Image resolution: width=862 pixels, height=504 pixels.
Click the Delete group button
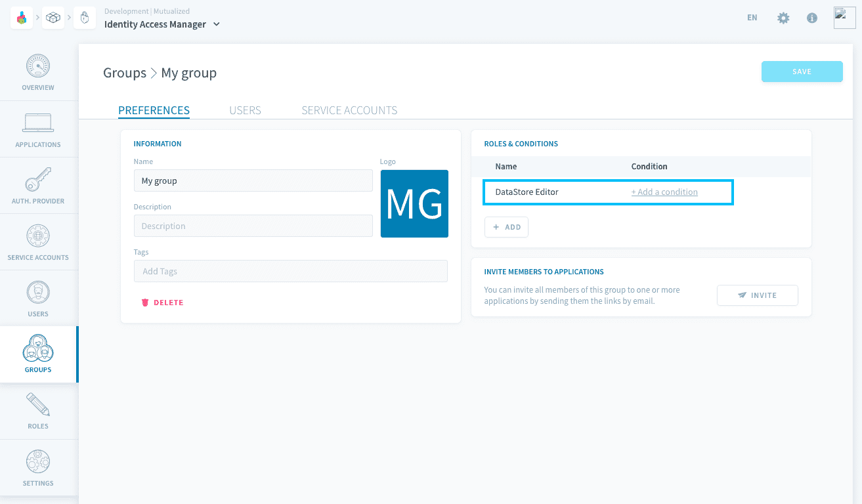pos(162,303)
